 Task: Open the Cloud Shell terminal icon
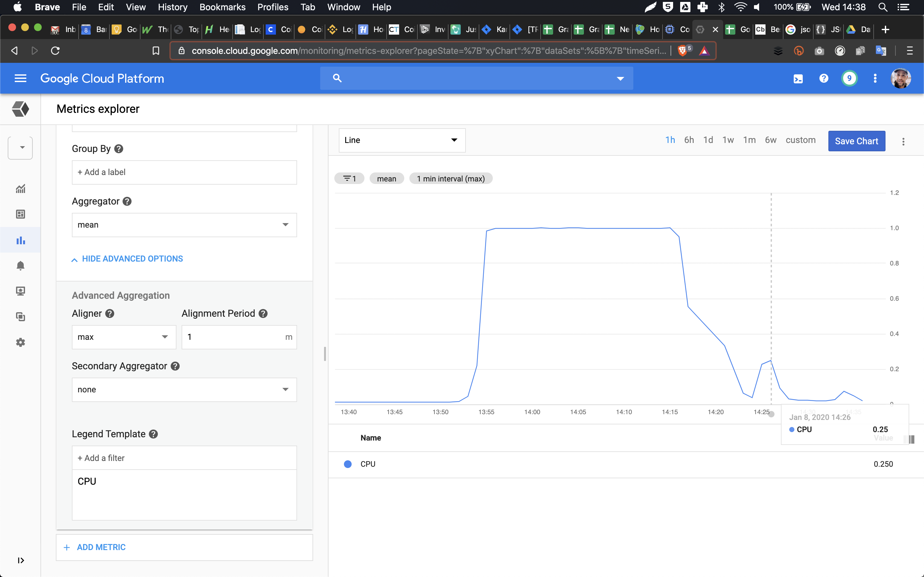(798, 79)
